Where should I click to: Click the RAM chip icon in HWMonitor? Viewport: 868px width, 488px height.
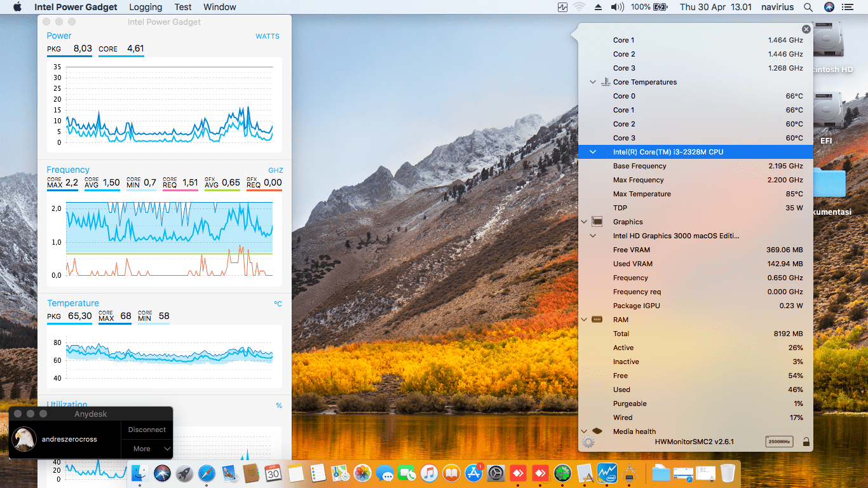pyautogui.click(x=597, y=320)
